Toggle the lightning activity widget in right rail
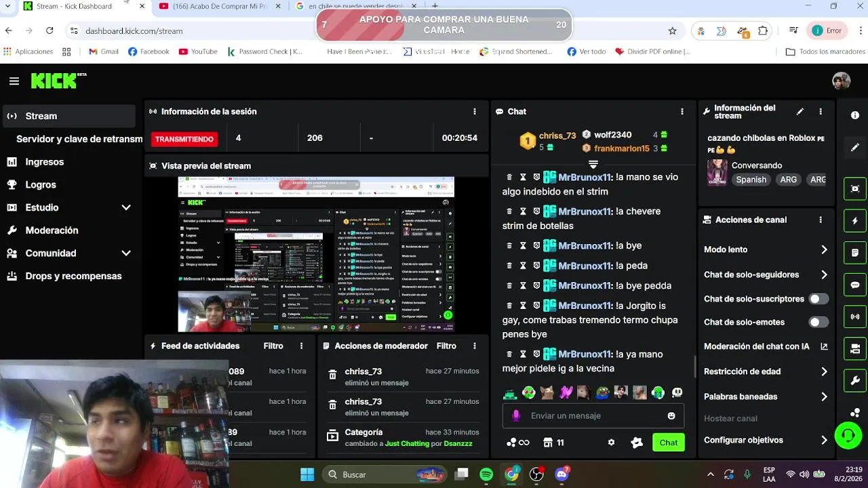Image resolution: width=868 pixels, height=488 pixels. click(855, 221)
